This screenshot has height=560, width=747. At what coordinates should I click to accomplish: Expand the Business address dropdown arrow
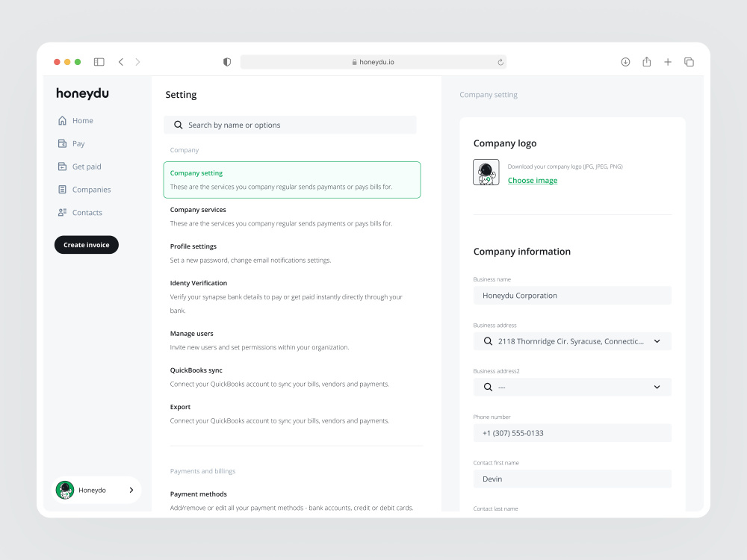657,341
